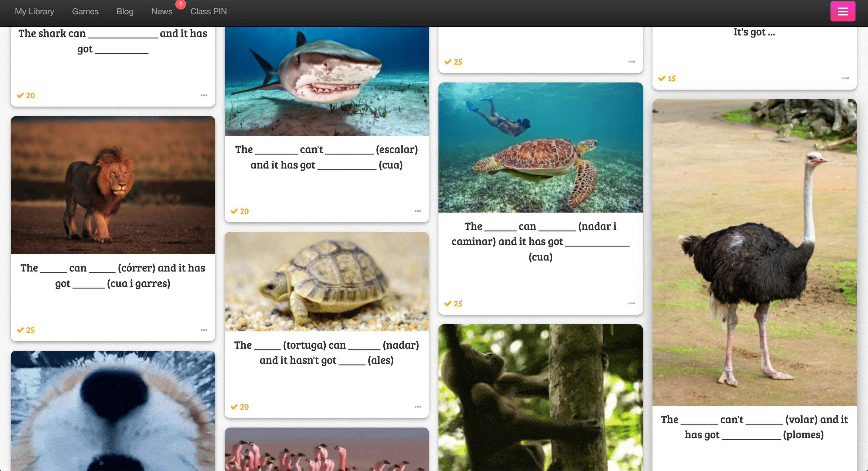The width and height of the screenshot is (868, 471).
Task: Open the News menu item
Action: [x=162, y=11]
